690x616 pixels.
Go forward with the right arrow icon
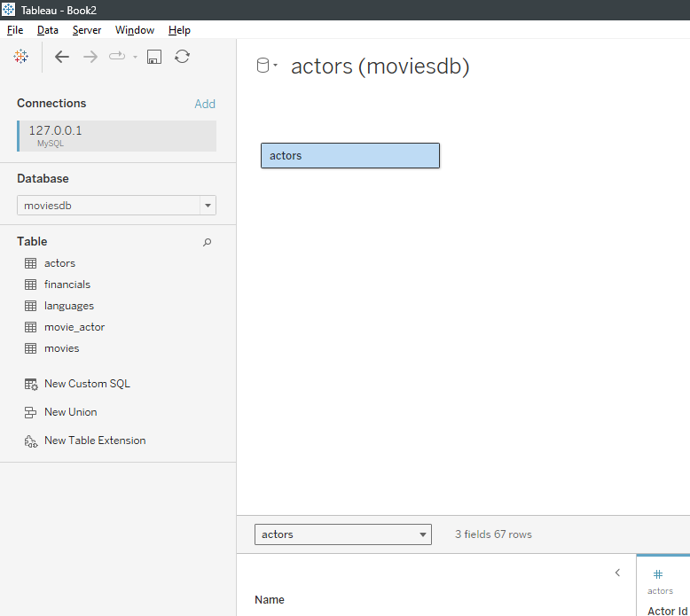pyautogui.click(x=90, y=57)
